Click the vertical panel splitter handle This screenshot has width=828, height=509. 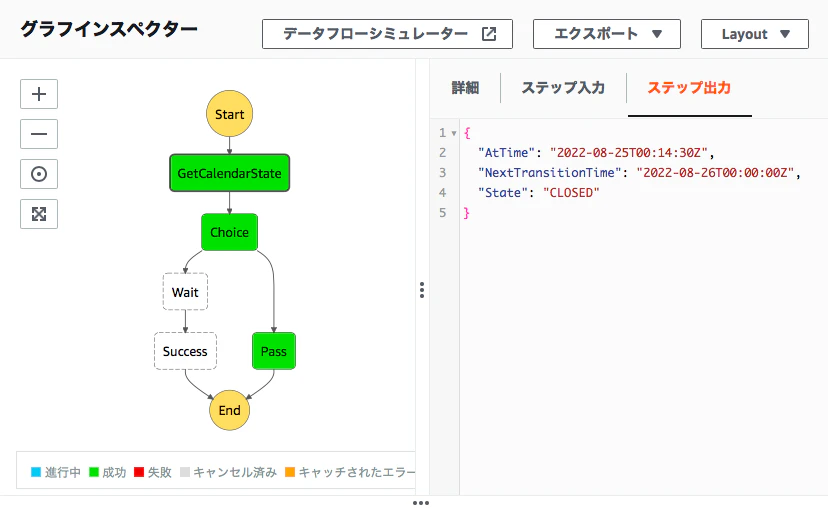[x=422, y=290]
